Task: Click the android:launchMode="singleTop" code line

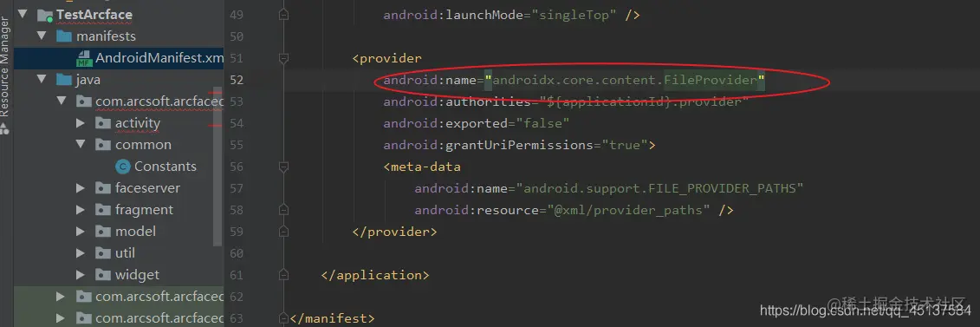Action: [511, 15]
